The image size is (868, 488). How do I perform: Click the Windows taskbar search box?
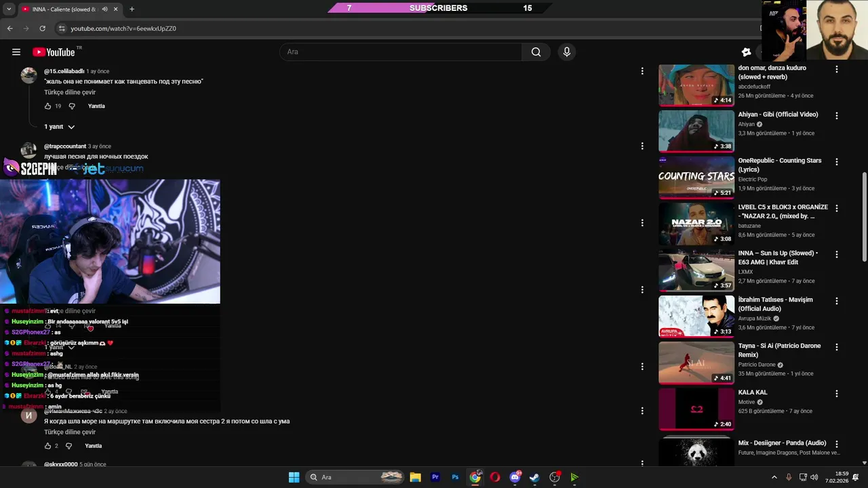click(x=355, y=477)
